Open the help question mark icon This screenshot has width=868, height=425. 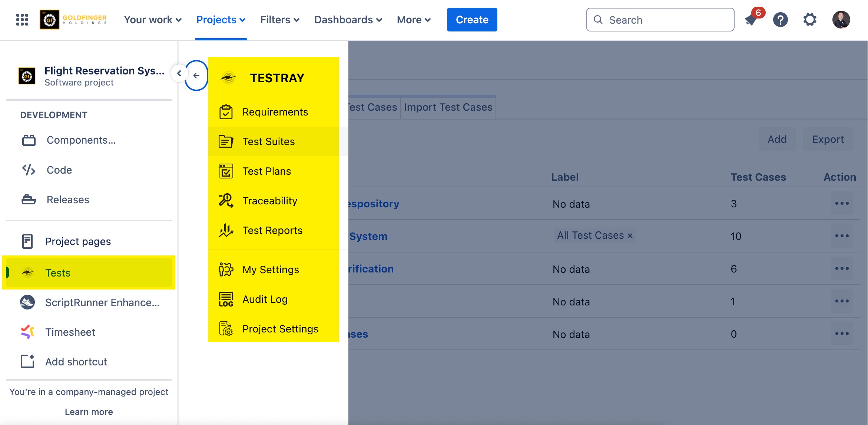click(781, 20)
